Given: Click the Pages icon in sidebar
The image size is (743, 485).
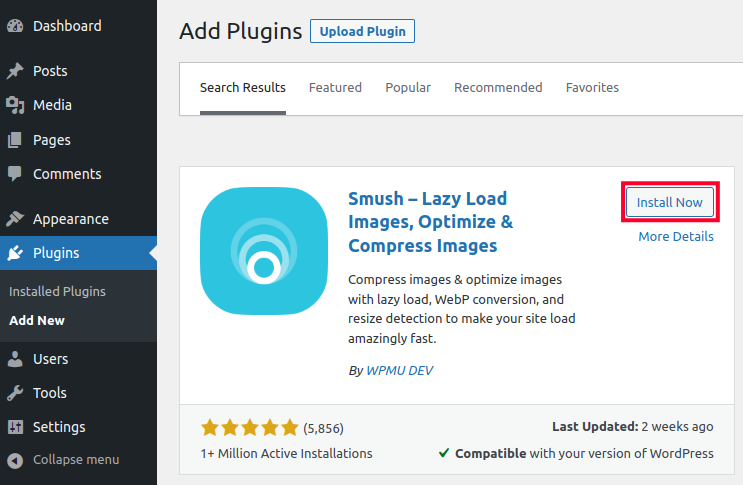Looking at the screenshot, I should 15,140.
